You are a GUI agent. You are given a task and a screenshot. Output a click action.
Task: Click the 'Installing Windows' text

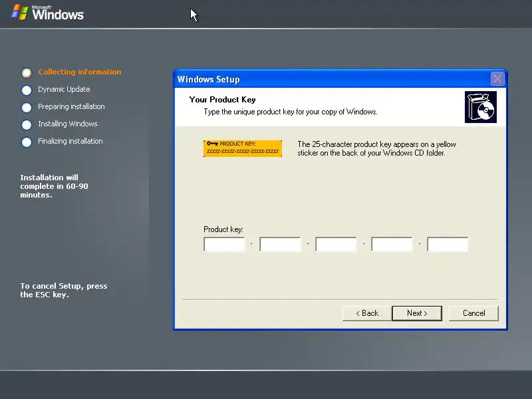coord(68,124)
